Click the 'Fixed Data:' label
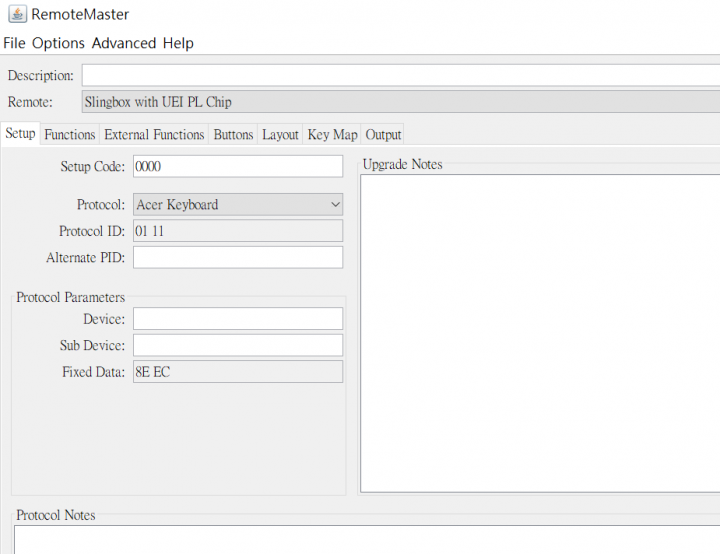Viewport: 720px width, 554px height. 93,372
